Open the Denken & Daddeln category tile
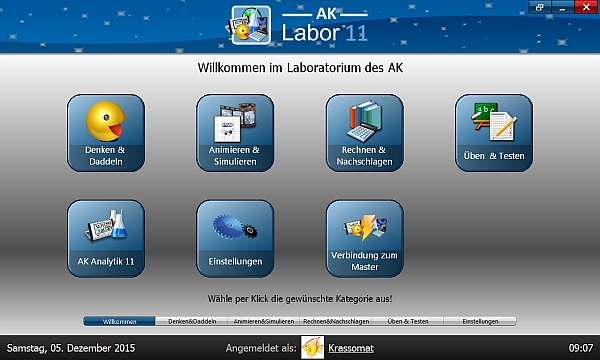This screenshot has height=360, width=600. (106, 133)
